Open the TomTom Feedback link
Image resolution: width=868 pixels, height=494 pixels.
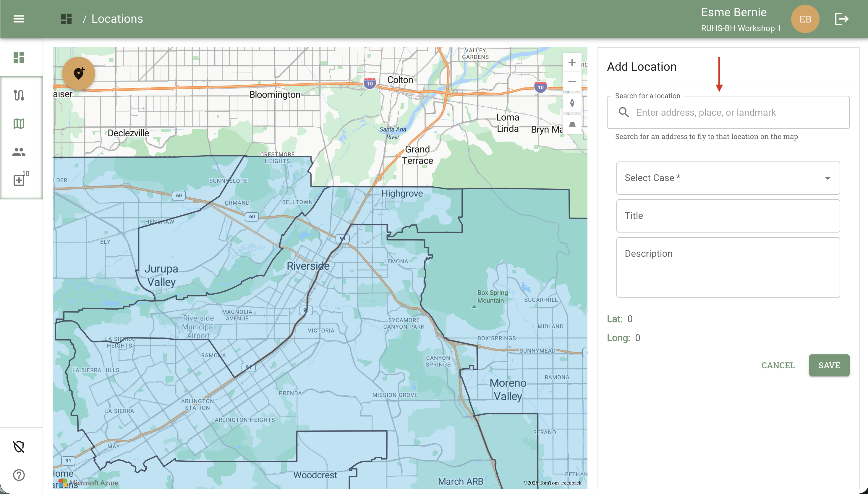tap(571, 483)
